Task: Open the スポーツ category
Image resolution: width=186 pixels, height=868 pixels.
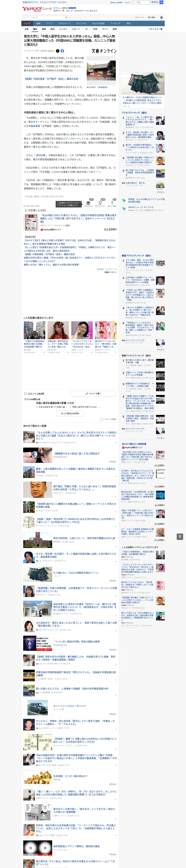Action: tap(76, 29)
